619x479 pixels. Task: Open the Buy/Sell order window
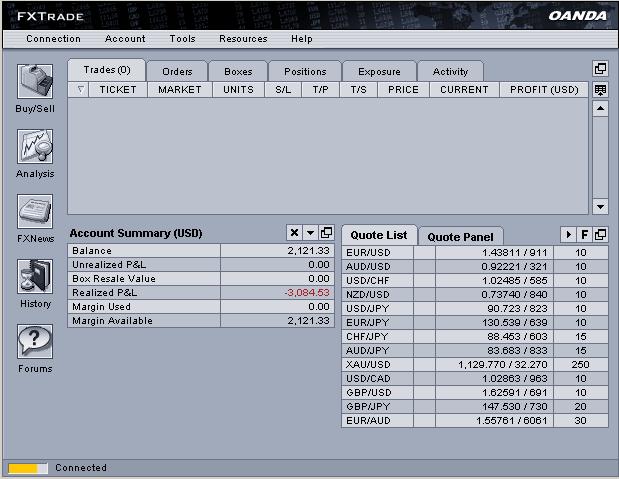click(x=35, y=82)
